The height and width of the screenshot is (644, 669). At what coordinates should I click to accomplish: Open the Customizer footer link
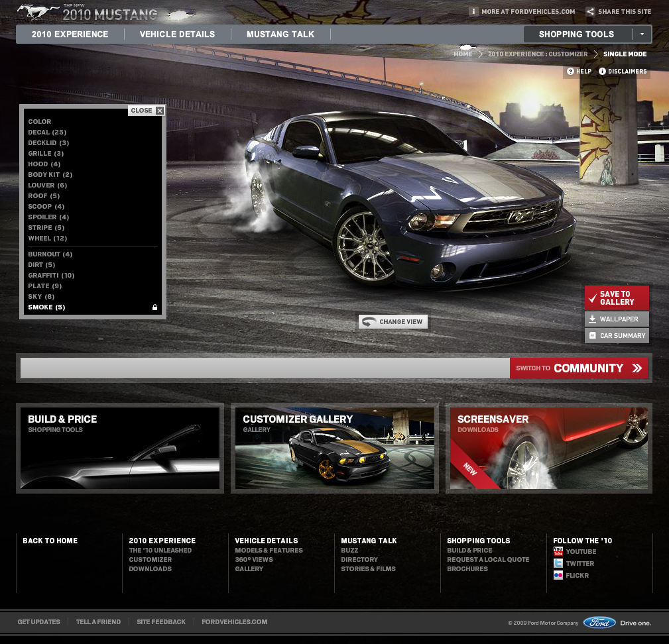151,560
